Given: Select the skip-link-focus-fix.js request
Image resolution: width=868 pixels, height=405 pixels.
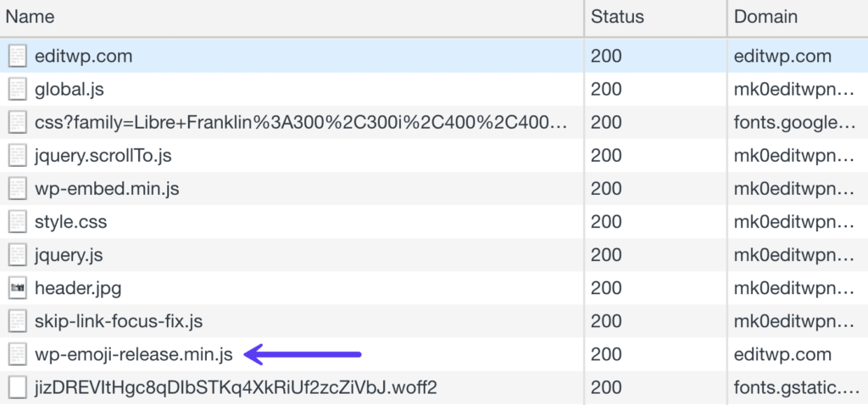Looking at the screenshot, I should pyautogui.click(x=119, y=321).
